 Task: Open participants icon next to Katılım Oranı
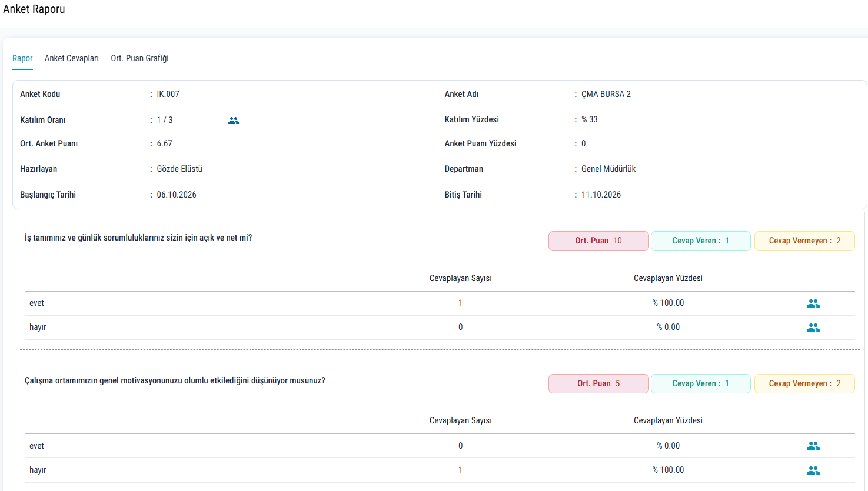coord(234,121)
